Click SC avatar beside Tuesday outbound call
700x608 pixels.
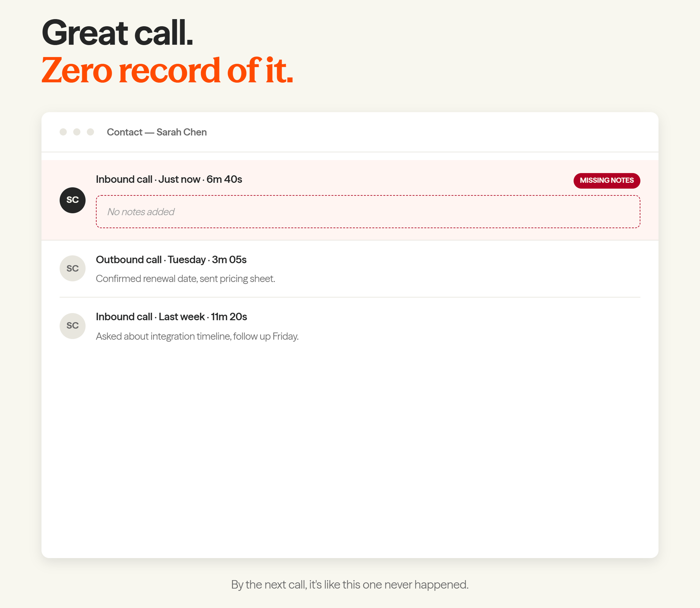click(73, 268)
